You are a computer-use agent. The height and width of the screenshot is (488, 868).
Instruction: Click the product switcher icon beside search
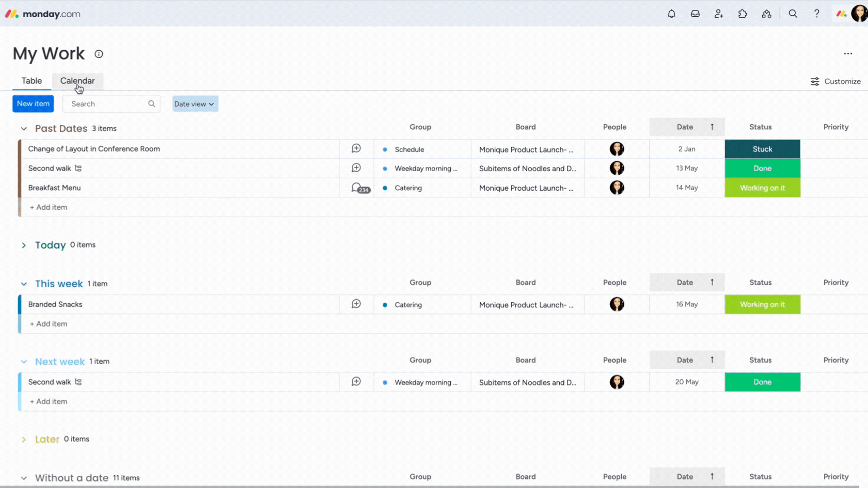(767, 14)
